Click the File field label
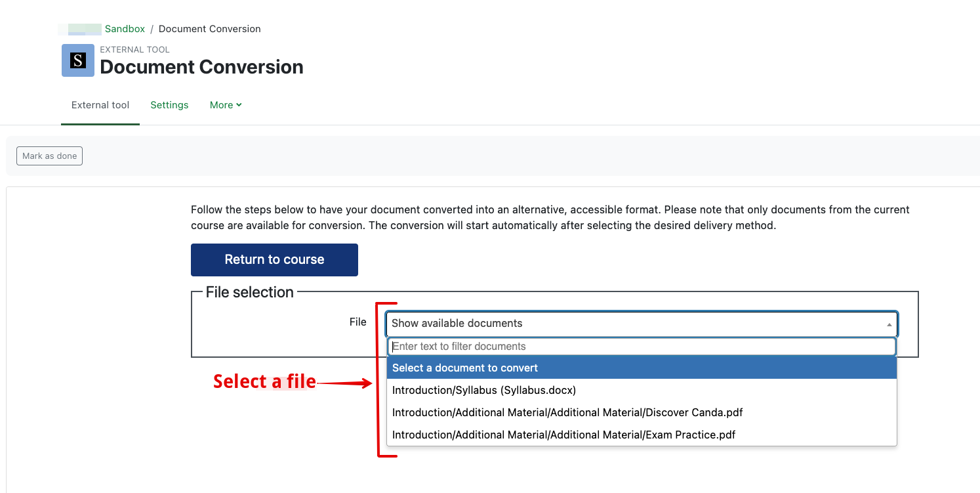Screen dimensions: 980x493 [358, 322]
